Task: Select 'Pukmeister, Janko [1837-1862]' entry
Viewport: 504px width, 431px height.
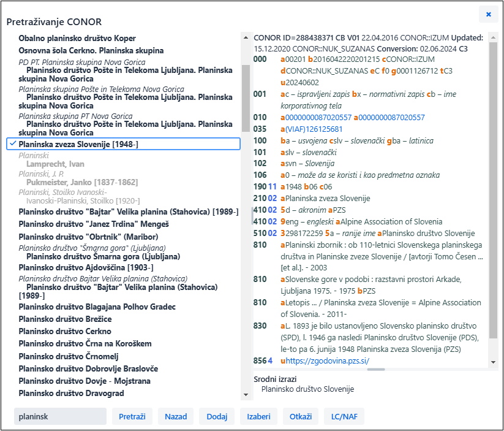Action: (82, 183)
